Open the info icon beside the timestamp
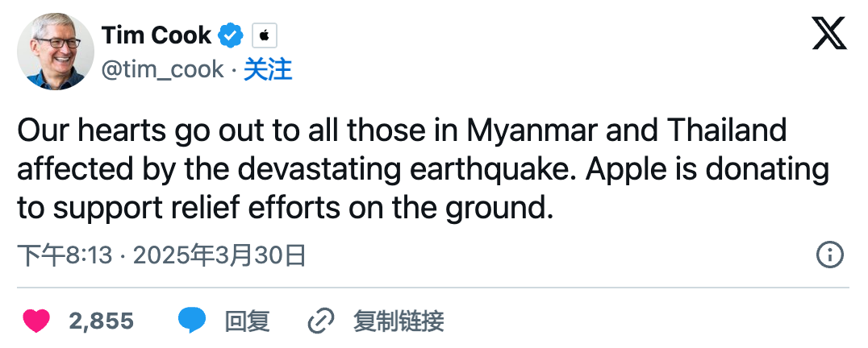868x348 pixels. coord(829,255)
